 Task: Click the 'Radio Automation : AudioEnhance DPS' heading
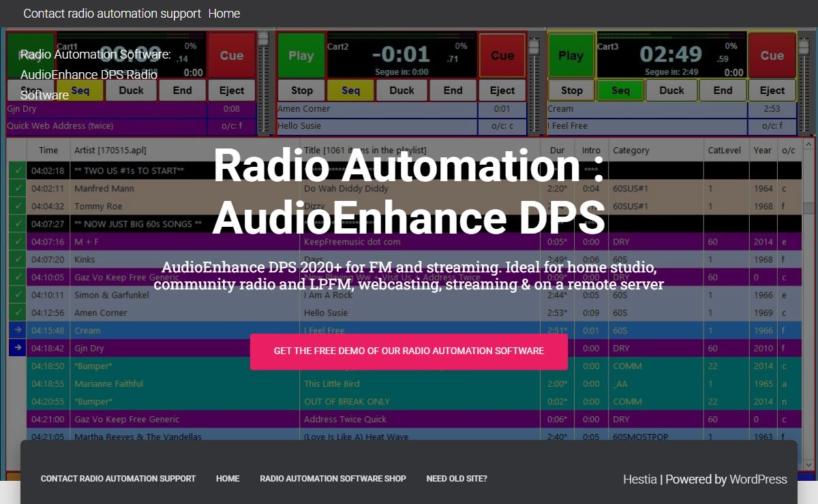click(409, 191)
